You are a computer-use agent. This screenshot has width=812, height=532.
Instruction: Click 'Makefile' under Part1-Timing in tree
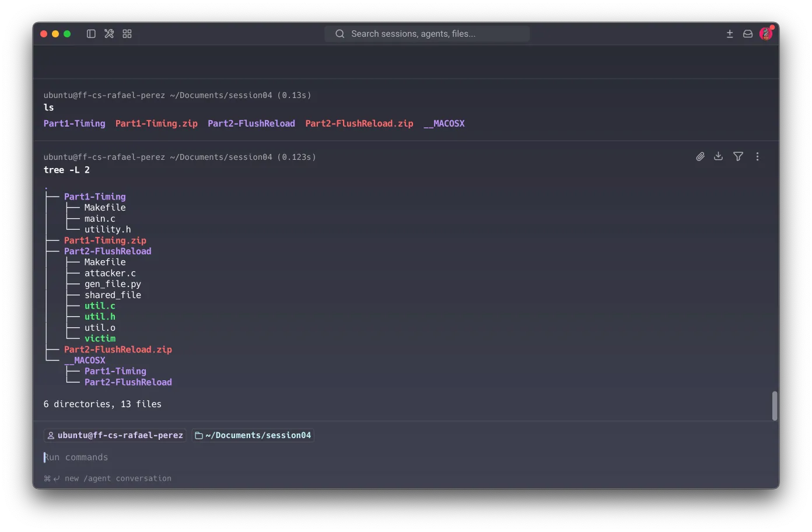105,208
